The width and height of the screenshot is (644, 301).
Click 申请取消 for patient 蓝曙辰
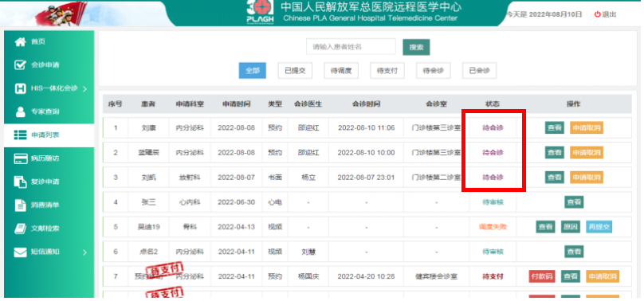click(587, 153)
